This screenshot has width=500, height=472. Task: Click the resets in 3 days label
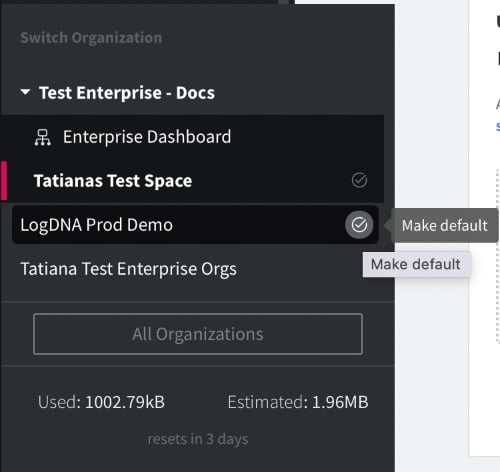(198, 439)
